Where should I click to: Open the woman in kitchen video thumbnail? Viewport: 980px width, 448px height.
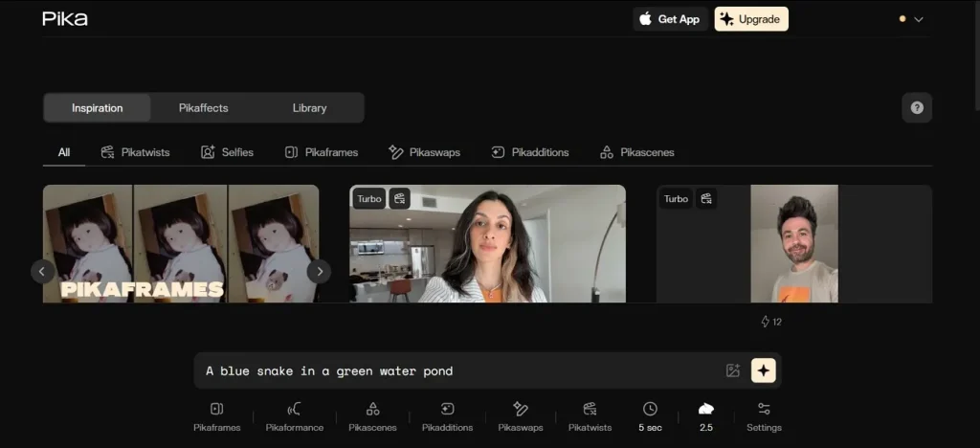tap(487, 244)
